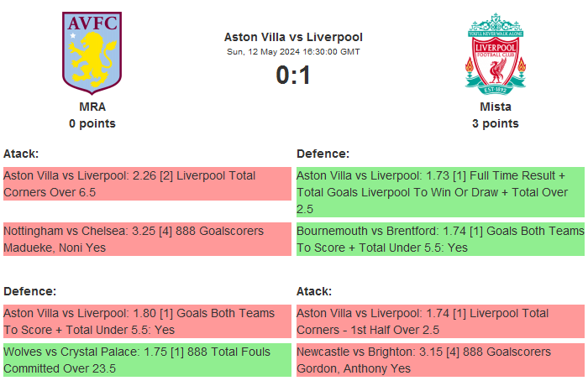This screenshot has height=386, width=588.
Task: Open the MRA player name
Action: tap(92, 107)
